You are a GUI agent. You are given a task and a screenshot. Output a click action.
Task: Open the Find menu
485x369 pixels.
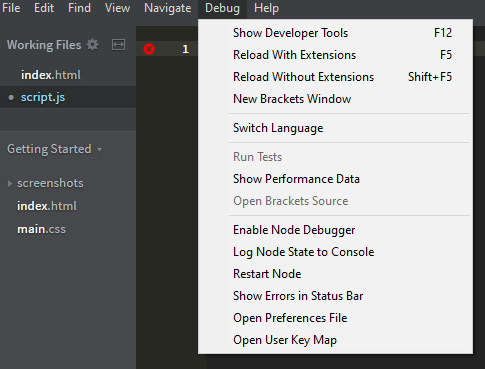[79, 8]
